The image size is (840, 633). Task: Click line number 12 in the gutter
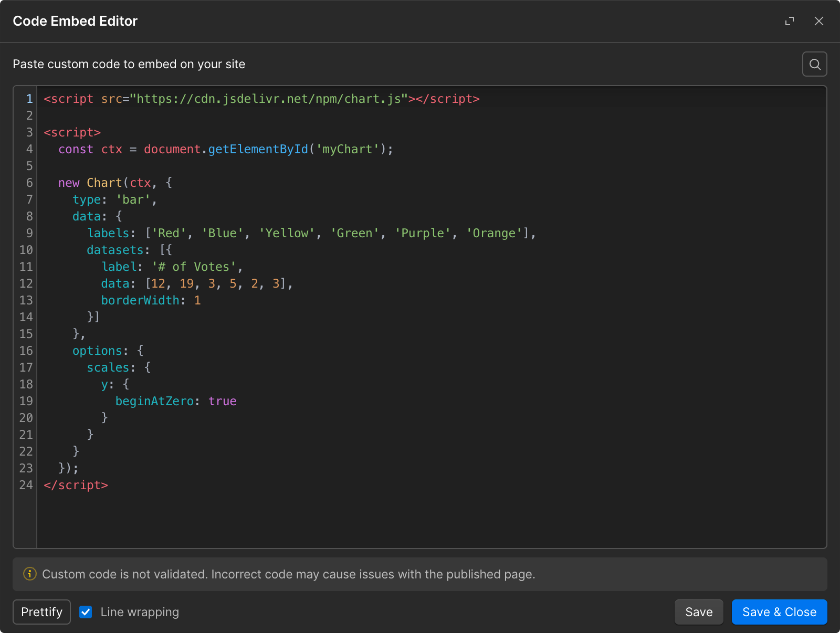tap(26, 283)
